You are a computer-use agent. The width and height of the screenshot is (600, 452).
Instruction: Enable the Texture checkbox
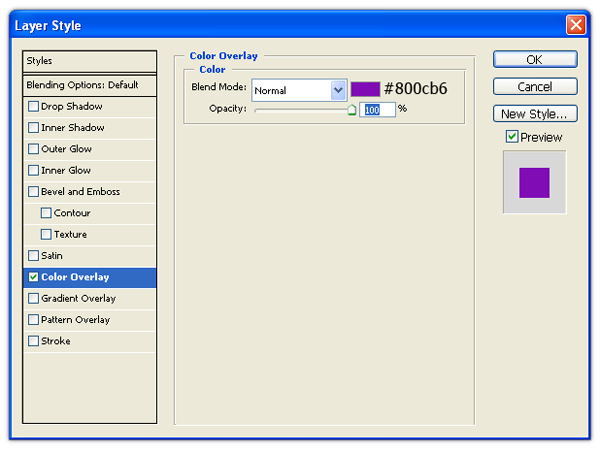(46, 234)
